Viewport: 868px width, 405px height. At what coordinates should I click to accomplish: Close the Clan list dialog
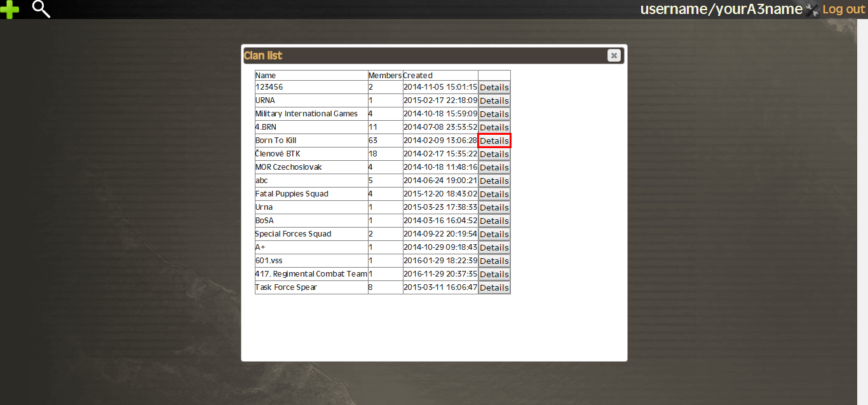[614, 55]
